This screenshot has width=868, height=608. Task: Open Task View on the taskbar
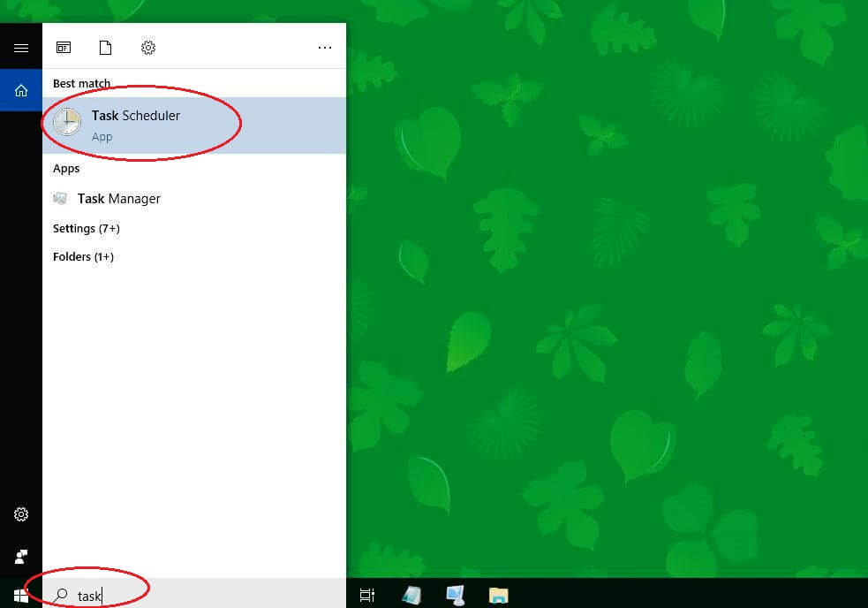367,596
